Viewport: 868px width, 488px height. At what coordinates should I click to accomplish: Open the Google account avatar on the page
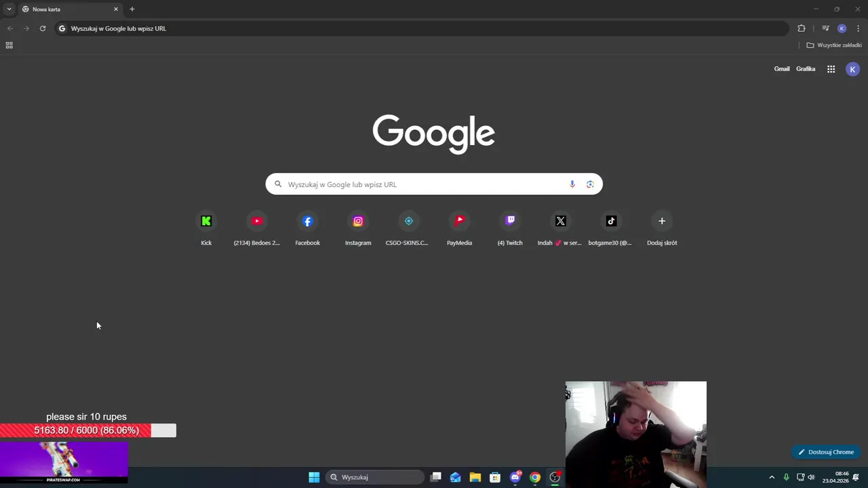pos(853,69)
